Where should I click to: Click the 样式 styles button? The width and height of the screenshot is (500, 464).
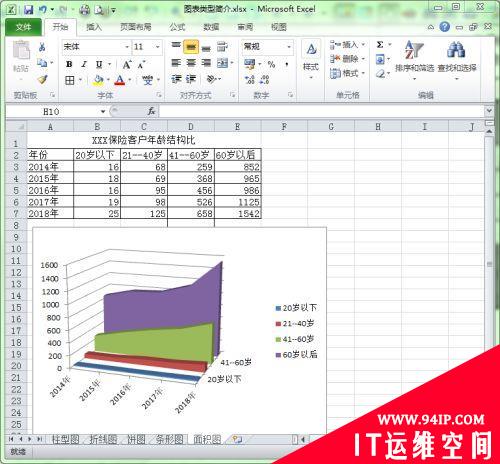click(x=311, y=60)
